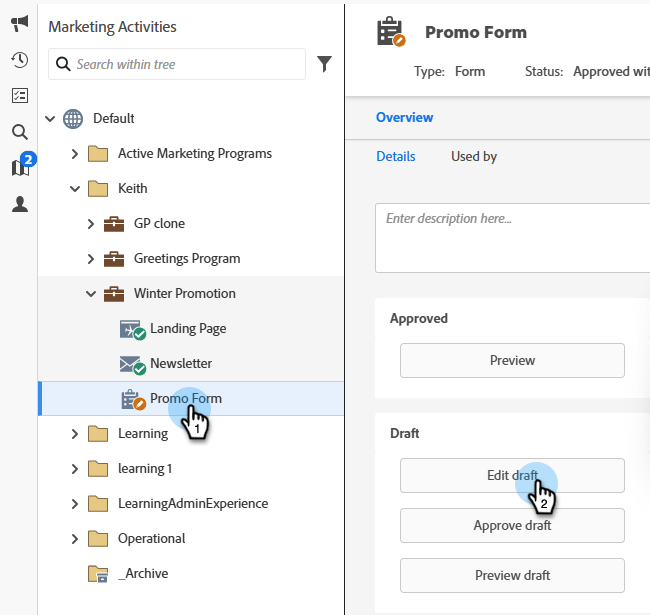Viewport: 650px width, 615px height.
Task: Click the search magnifier sidebar icon
Action: 19,132
